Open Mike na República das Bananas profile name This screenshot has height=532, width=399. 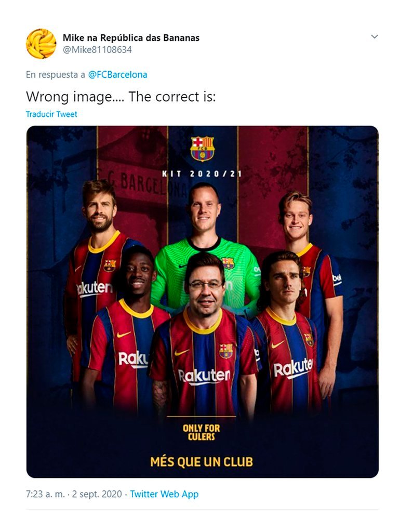tap(131, 37)
